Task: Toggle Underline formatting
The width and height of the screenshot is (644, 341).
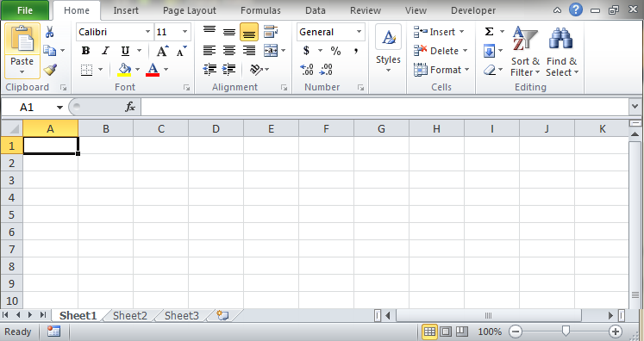Action: pos(125,51)
